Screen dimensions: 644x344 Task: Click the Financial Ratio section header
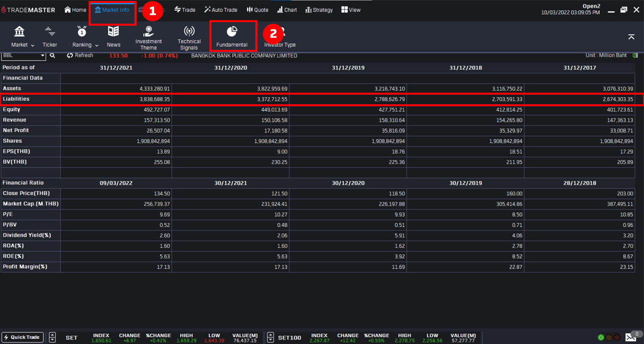(23, 183)
